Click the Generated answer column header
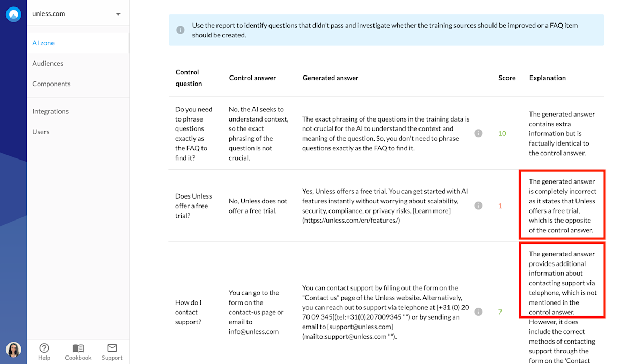The height and width of the screenshot is (364, 643). [x=331, y=78]
